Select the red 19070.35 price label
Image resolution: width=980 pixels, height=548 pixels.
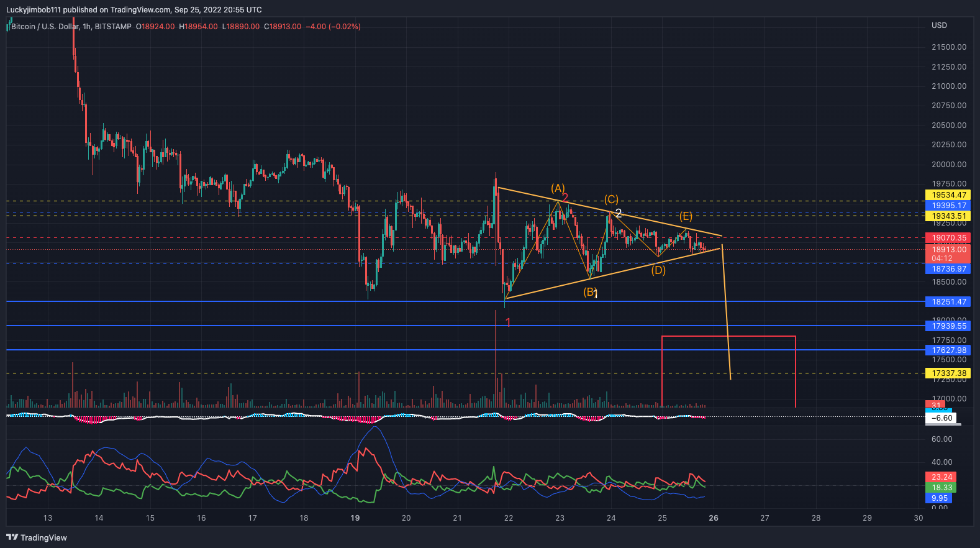click(948, 238)
